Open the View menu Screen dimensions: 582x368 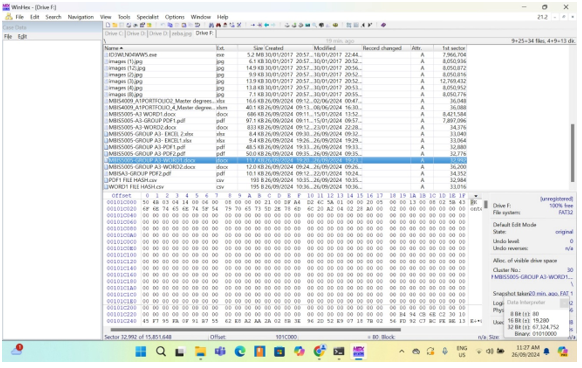tap(105, 17)
